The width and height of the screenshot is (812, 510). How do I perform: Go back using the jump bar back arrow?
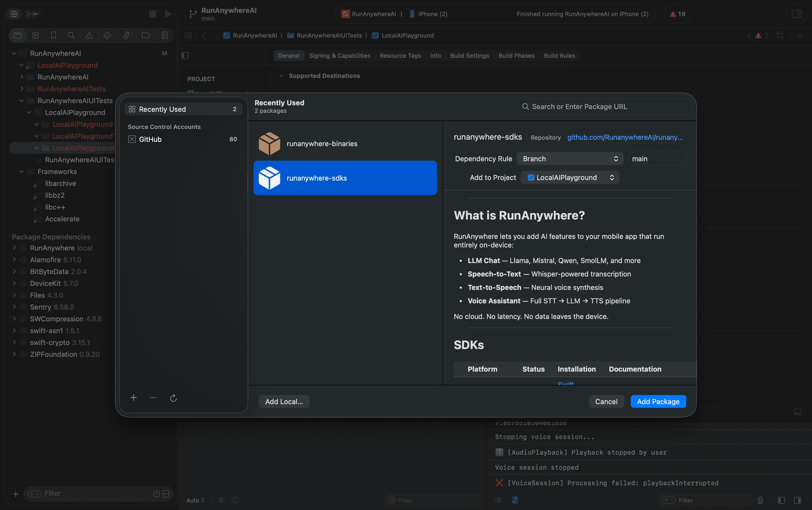click(203, 36)
